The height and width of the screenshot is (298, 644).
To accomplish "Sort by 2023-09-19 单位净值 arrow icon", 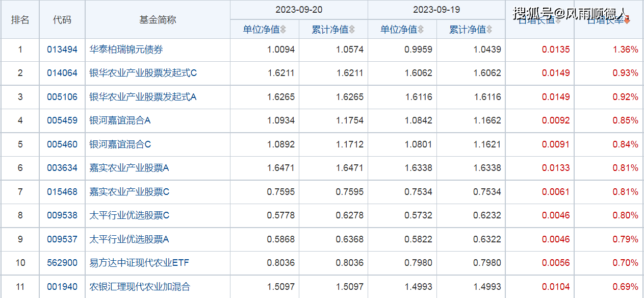I will (x=421, y=30).
